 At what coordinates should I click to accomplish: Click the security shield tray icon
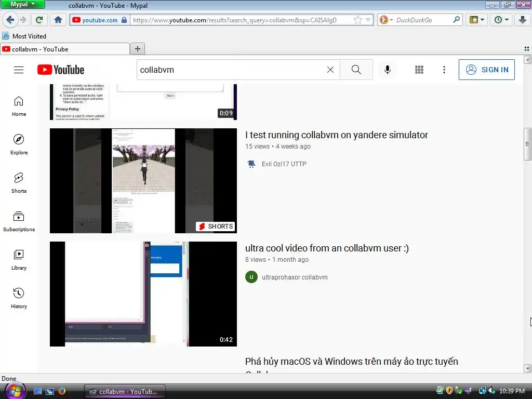[449, 391]
